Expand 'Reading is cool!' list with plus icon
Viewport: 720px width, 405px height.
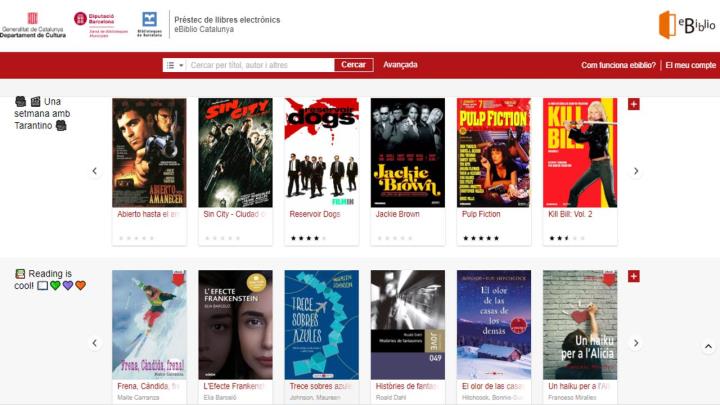click(x=634, y=276)
